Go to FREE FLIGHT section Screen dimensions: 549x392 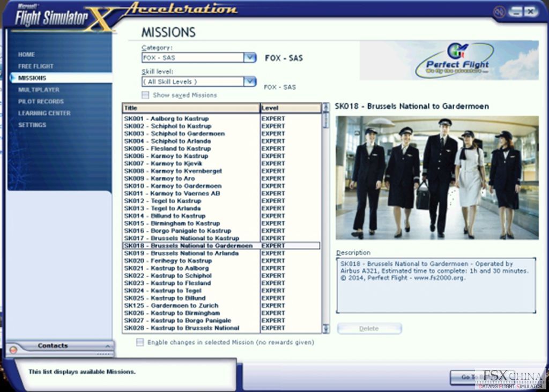[36, 66]
